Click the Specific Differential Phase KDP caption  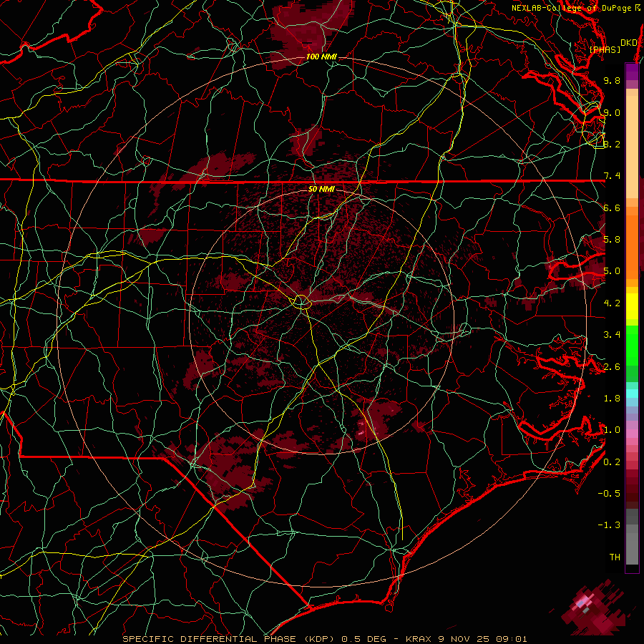click(x=231, y=639)
